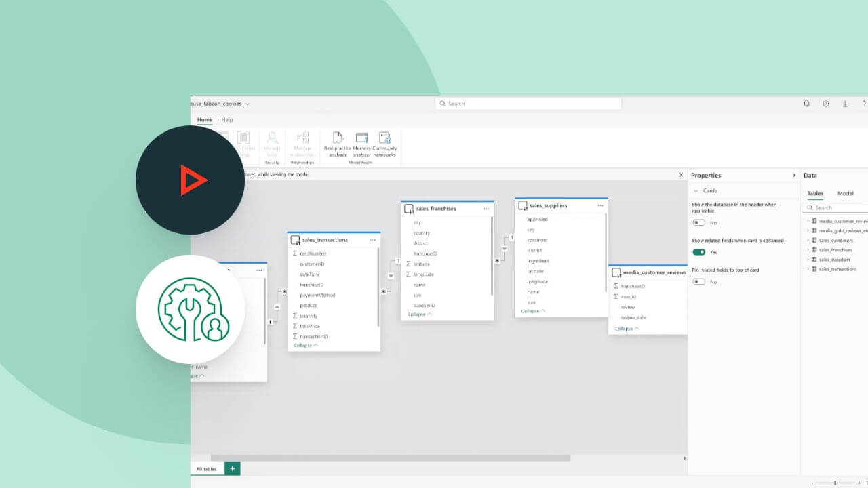This screenshot has height=488, width=868.
Task: Select the supplierID field in sales_franchises
Action: (425, 306)
